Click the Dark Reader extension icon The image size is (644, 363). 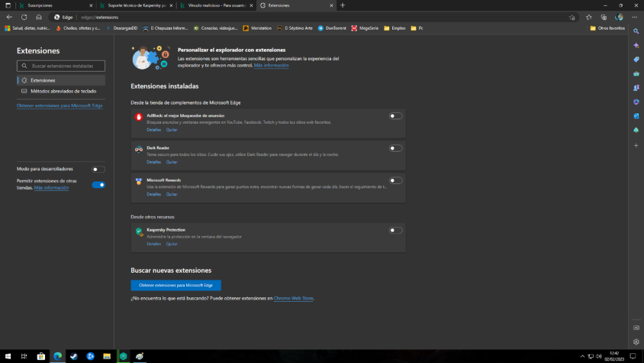click(x=139, y=149)
